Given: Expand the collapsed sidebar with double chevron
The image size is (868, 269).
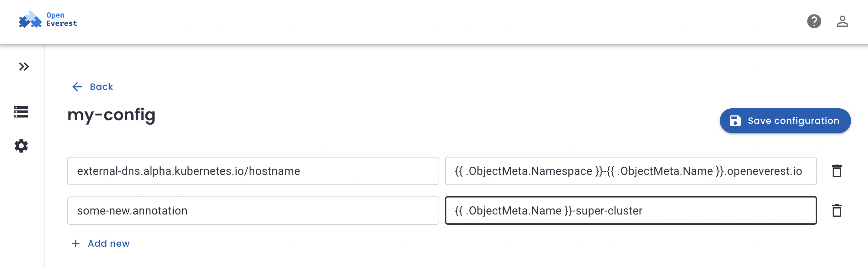Looking at the screenshot, I should coord(24,67).
